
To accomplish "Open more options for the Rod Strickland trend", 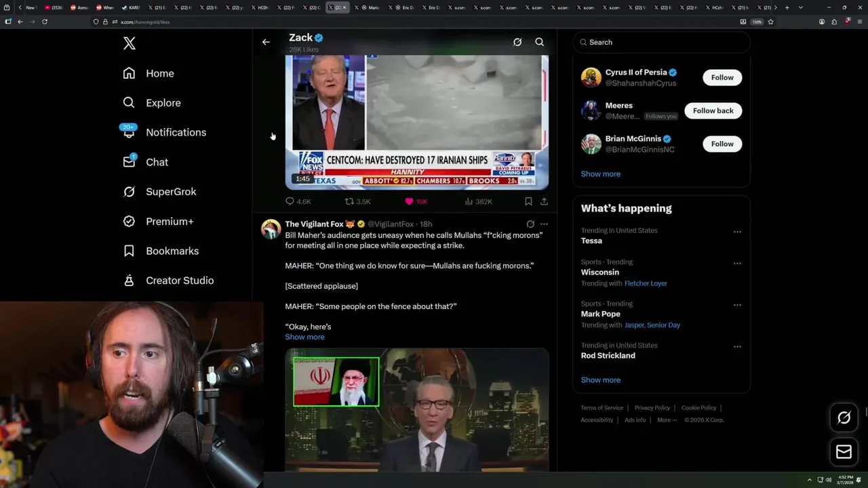I will (737, 347).
